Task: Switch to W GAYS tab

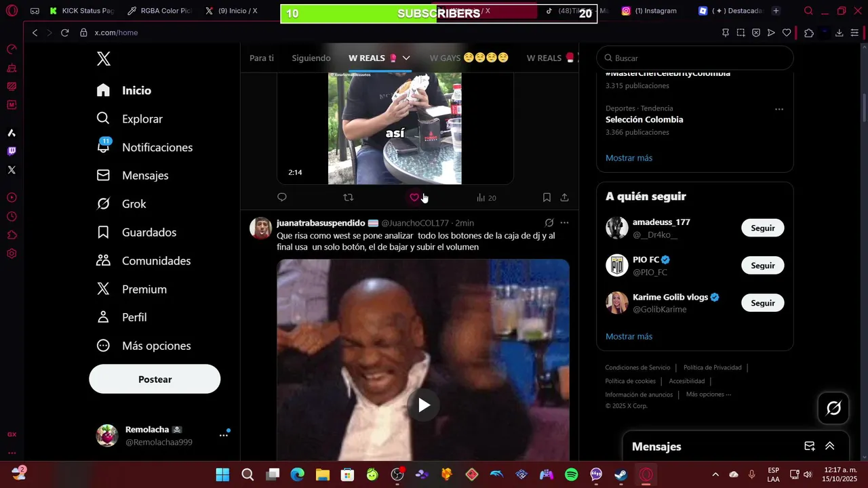Action: pos(469,58)
